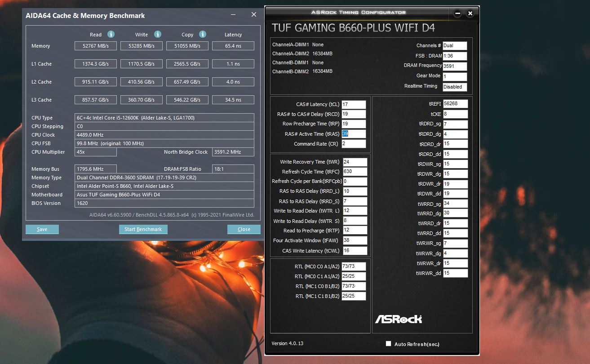Click the Memory Latency value 65.4 ns
This screenshot has height=364, width=590.
pos(233,46)
